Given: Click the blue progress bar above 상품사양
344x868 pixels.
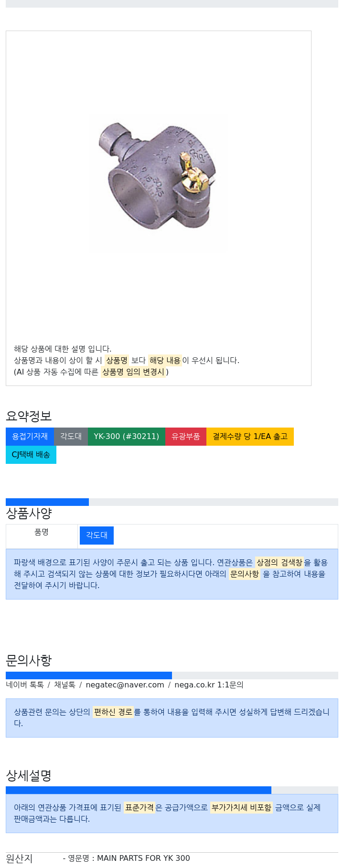Looking at the screenshot, I should (47, 502).
